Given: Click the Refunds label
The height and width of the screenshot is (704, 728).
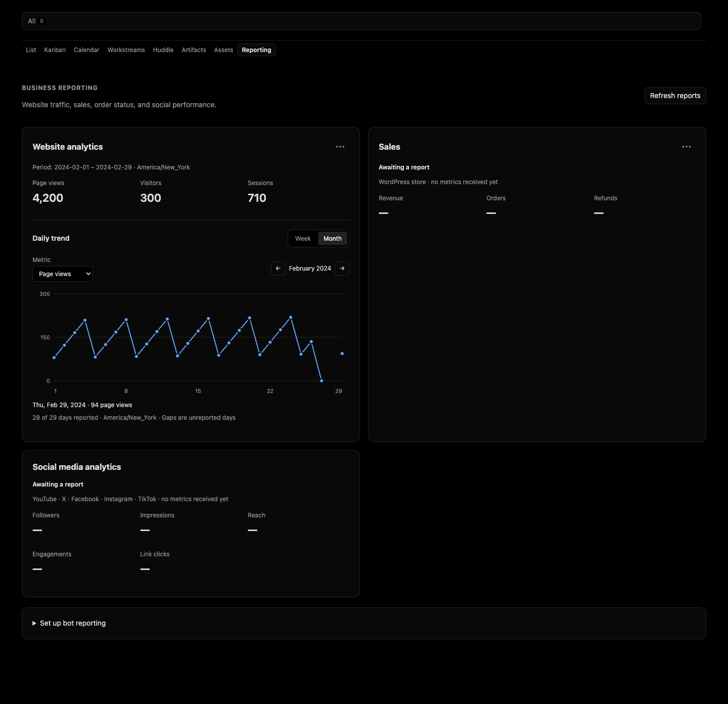Looking at the screenshot, I should [x=606, y=198].
